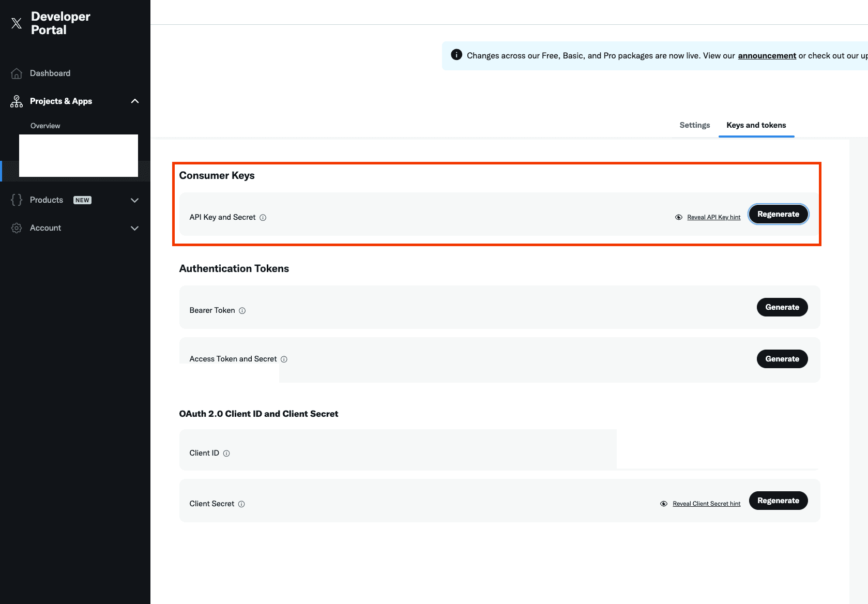
Task: Click the Account gear icon
Action: [17, 228]
